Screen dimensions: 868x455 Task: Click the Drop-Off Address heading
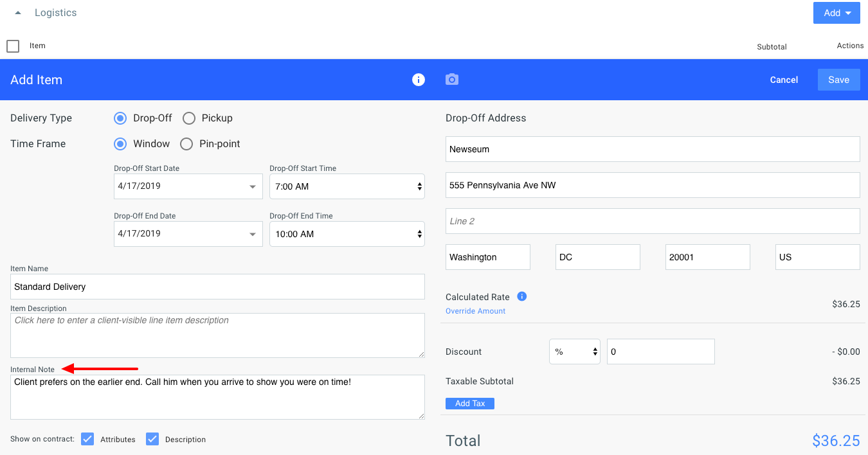point(486,118)
